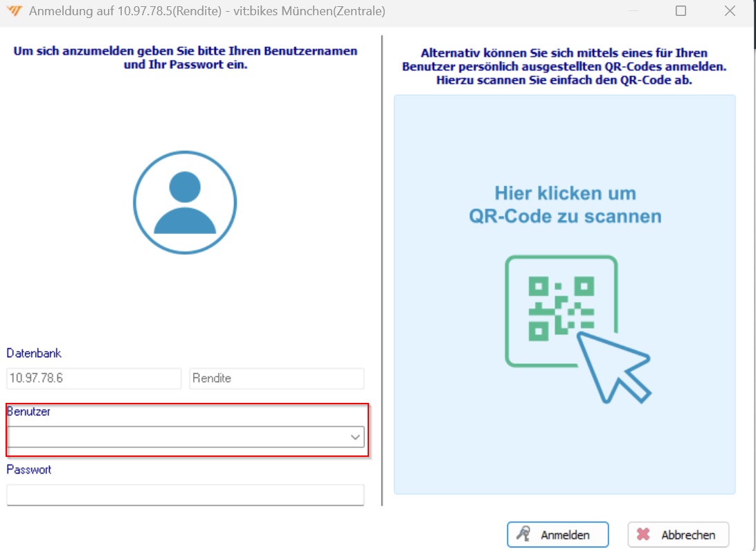Screen dimensions: 756x551
Task: Close the Anmeldung window
Action: [730, 11]
